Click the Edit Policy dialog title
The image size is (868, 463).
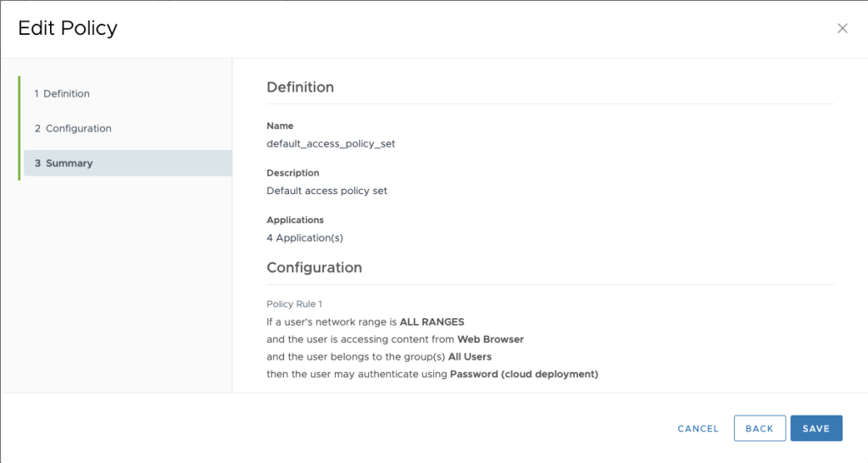68,28
